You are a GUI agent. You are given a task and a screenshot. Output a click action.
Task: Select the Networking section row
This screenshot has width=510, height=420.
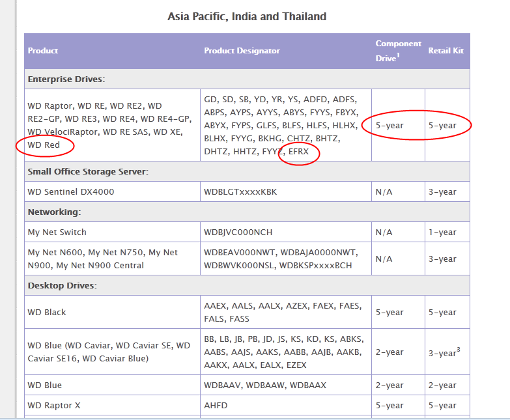pos(247,212)
